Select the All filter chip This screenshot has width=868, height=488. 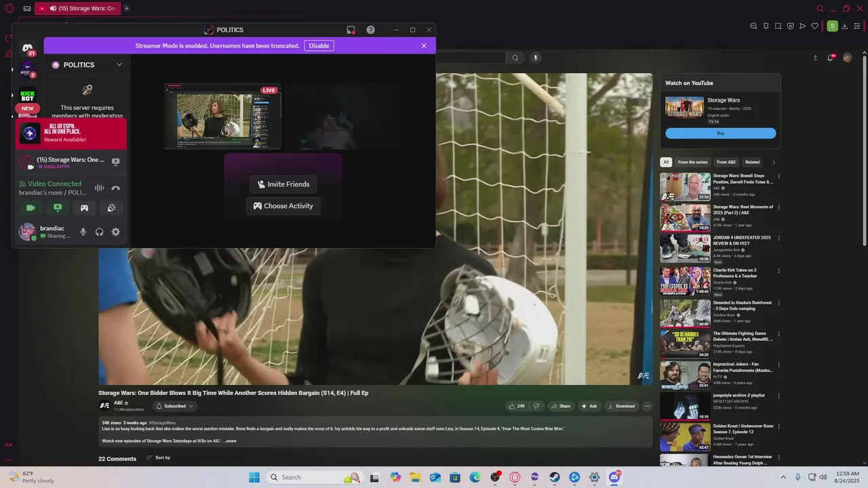[x=666, y=162]
